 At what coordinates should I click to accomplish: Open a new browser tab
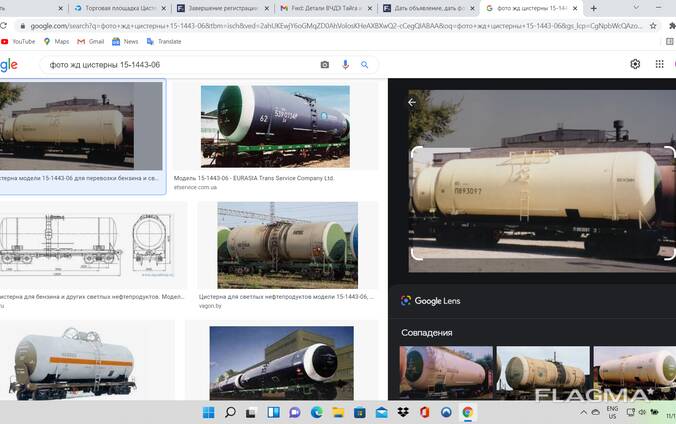[x=594, y=8]
